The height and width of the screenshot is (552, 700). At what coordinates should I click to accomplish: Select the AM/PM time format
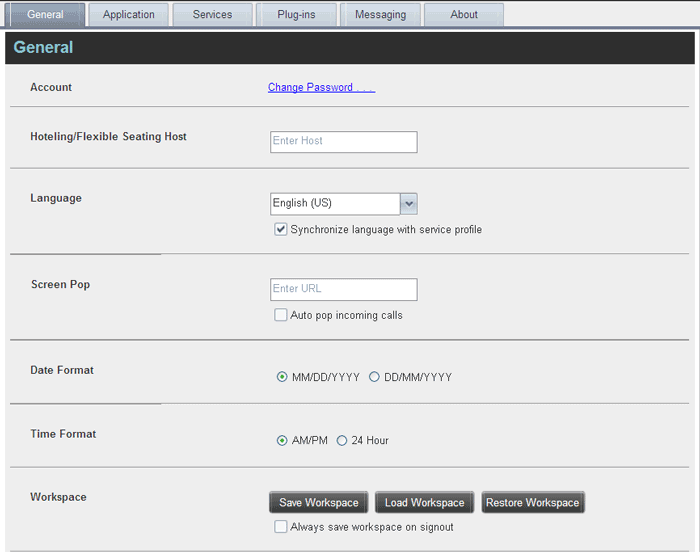[x=282, y=441]
